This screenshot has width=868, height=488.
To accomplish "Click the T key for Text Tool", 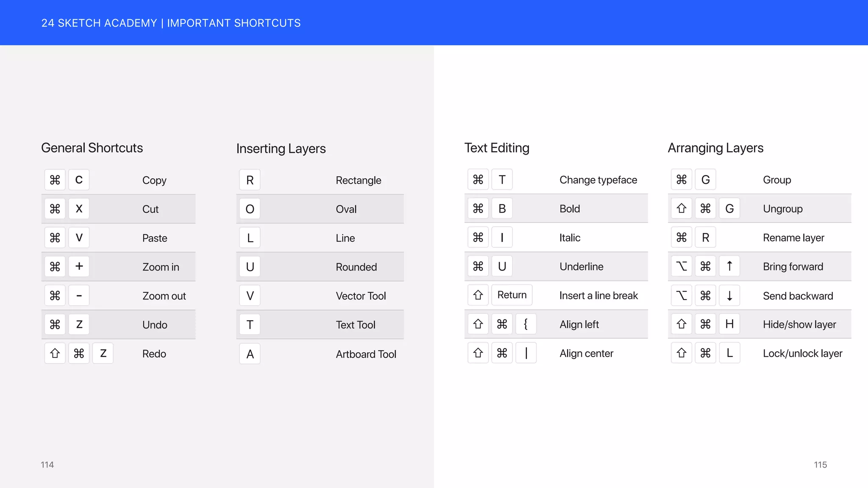I will coord(250,324).
